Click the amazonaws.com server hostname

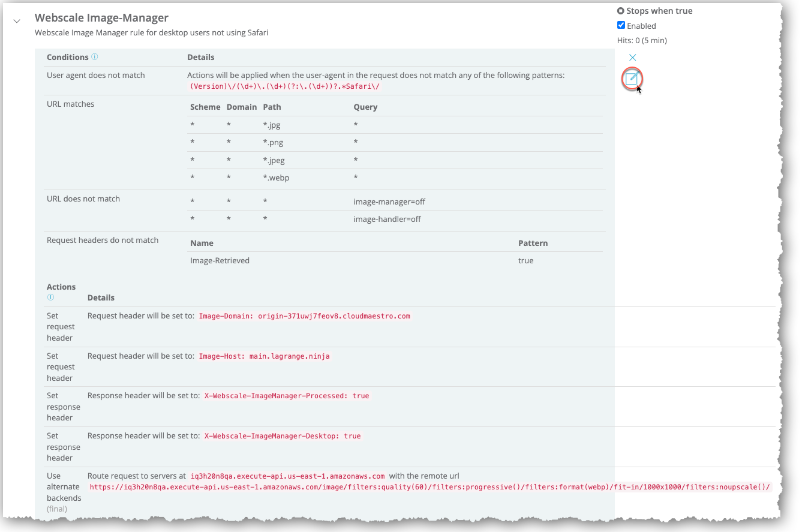(287, 476)
